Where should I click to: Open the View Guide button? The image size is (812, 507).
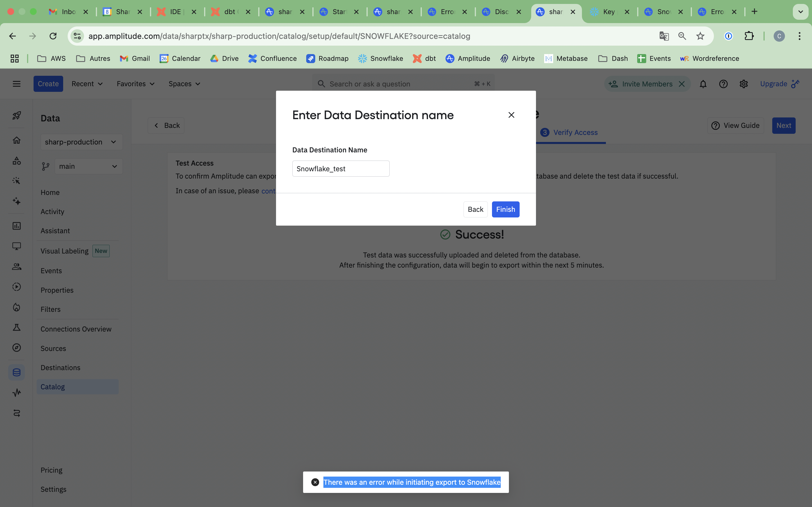click(x=735, y=125)
